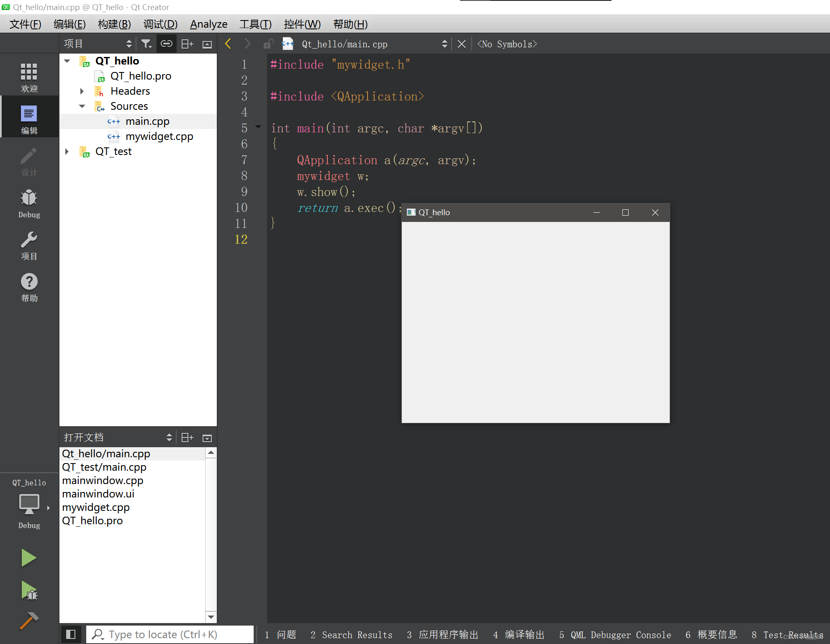The height and width of the screenshot is (644, 830).
Task: Start debugging with the run-bug icon
Action: (29, 590)
